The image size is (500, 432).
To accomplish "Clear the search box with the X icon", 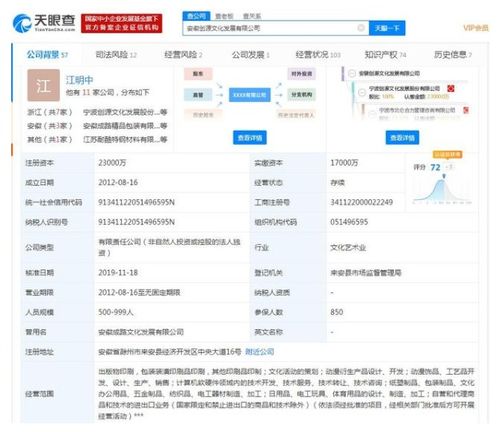I will (361, 28).
